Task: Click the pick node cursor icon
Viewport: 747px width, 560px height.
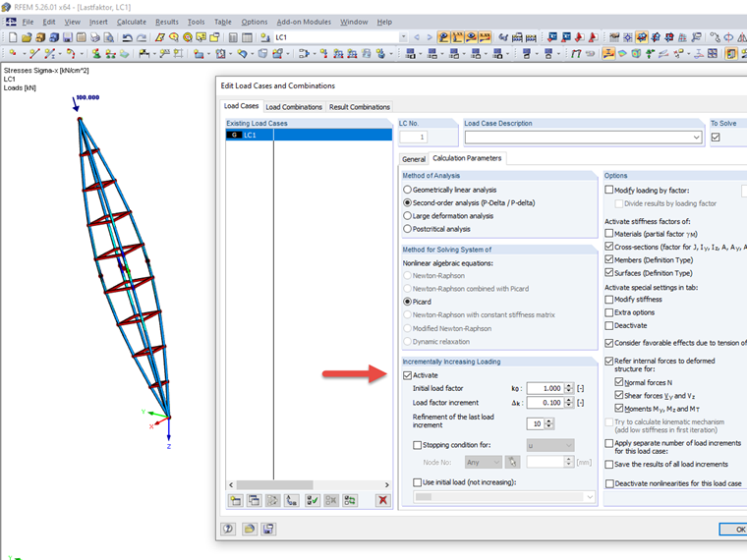Action: (513, 462)
